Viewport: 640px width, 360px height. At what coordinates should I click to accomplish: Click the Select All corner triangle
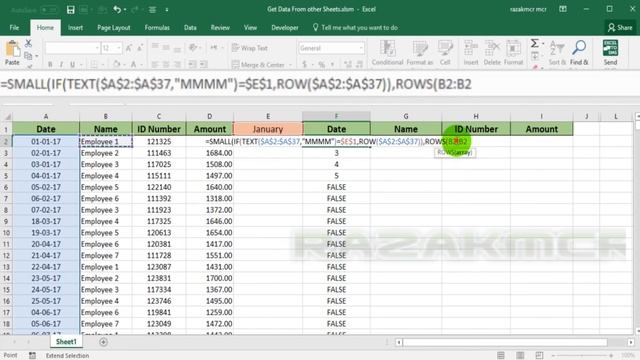click(x=7, y=116)
